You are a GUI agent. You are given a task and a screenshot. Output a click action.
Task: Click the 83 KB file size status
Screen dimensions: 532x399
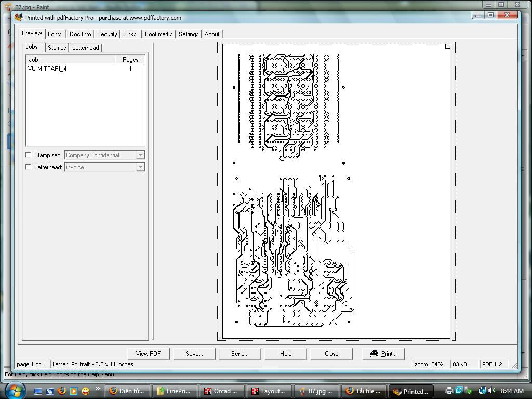click(464, 364)
